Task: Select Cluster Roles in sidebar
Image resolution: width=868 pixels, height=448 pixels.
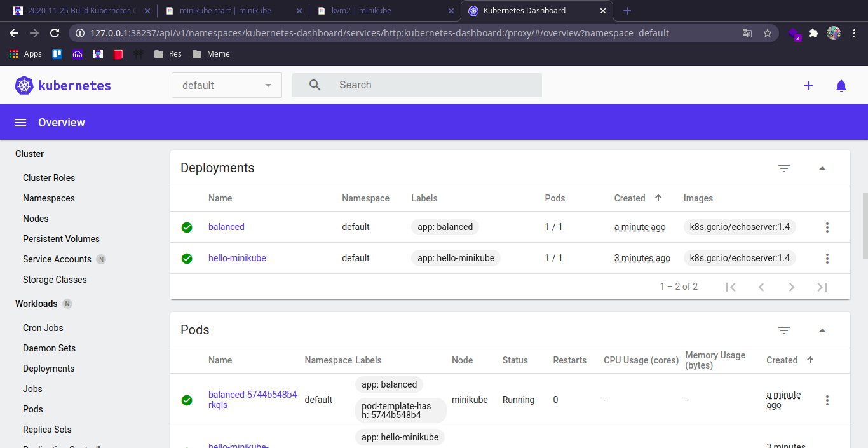Action: point(49,178)
